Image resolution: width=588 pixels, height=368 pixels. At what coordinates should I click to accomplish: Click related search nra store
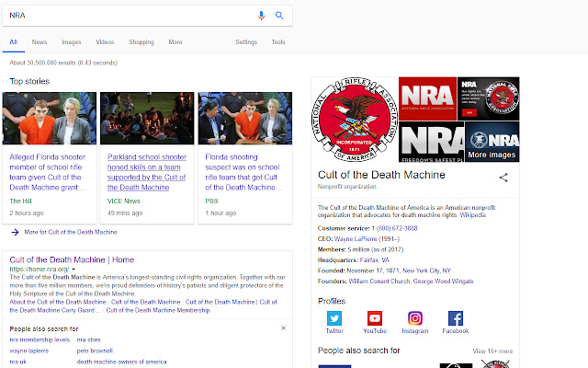coord(88,339)
